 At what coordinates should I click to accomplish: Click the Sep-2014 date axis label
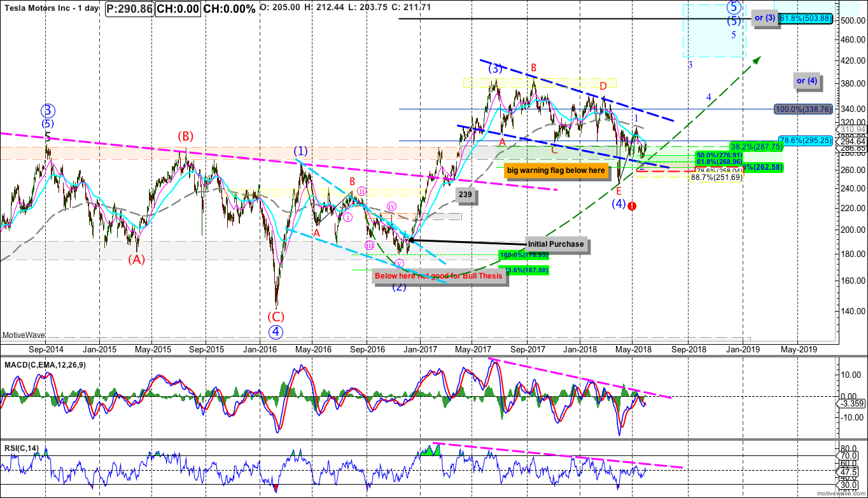(x=45, y=349)
